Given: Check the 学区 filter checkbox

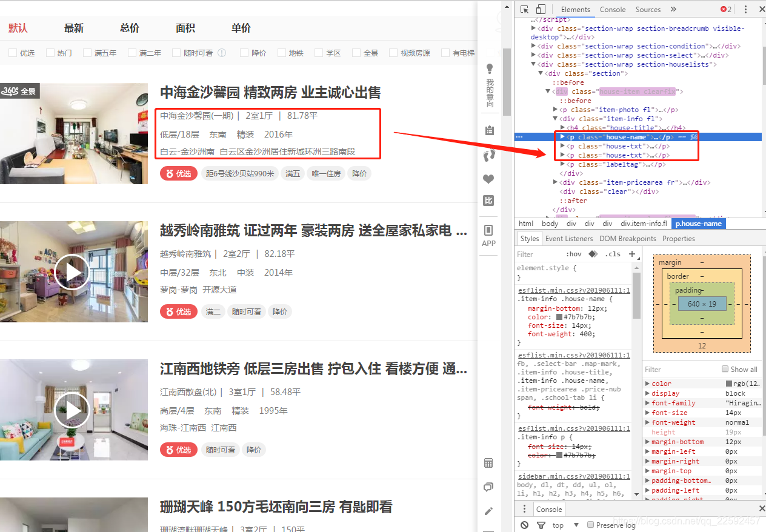Looking at the screenshot, I should [319, 53].
